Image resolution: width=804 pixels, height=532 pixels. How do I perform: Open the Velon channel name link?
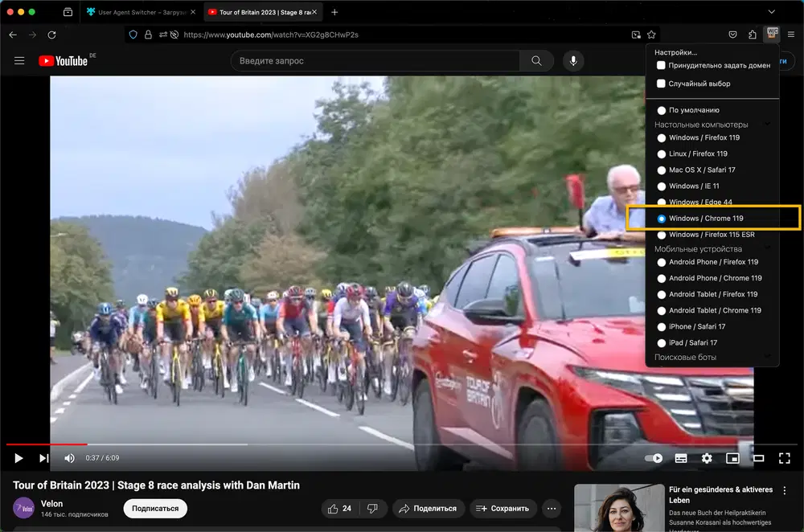51,504
